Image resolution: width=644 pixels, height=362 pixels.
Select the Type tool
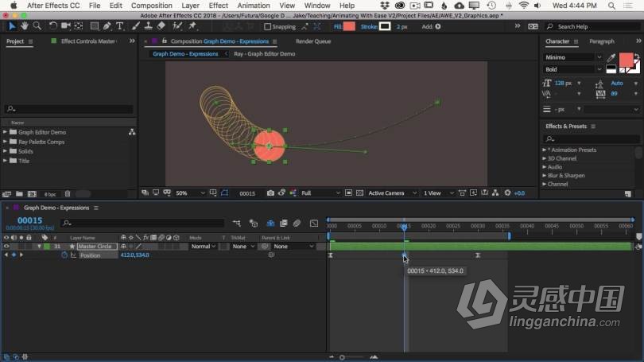coord(120,26)
